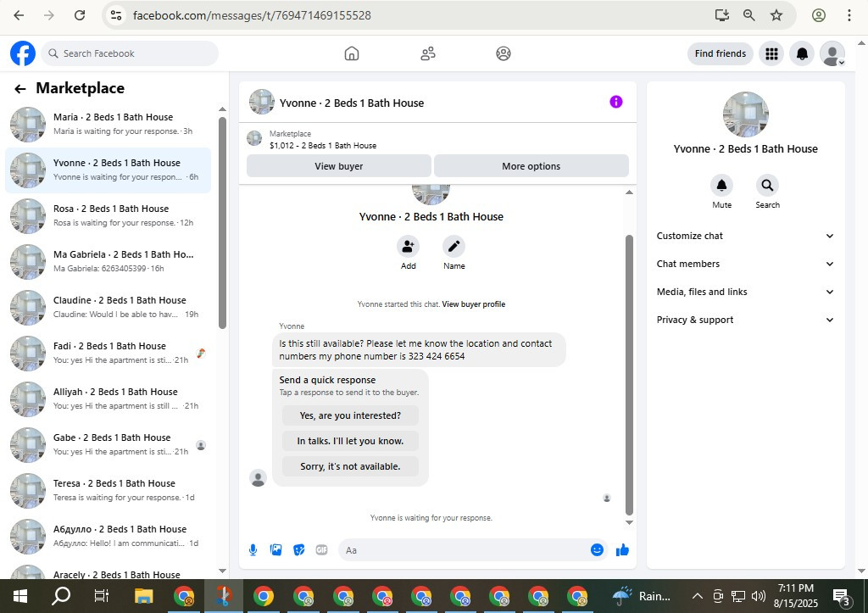Click the browser address bar URL
The height and width of the screenshot is (613, 868).
[252, 15]
